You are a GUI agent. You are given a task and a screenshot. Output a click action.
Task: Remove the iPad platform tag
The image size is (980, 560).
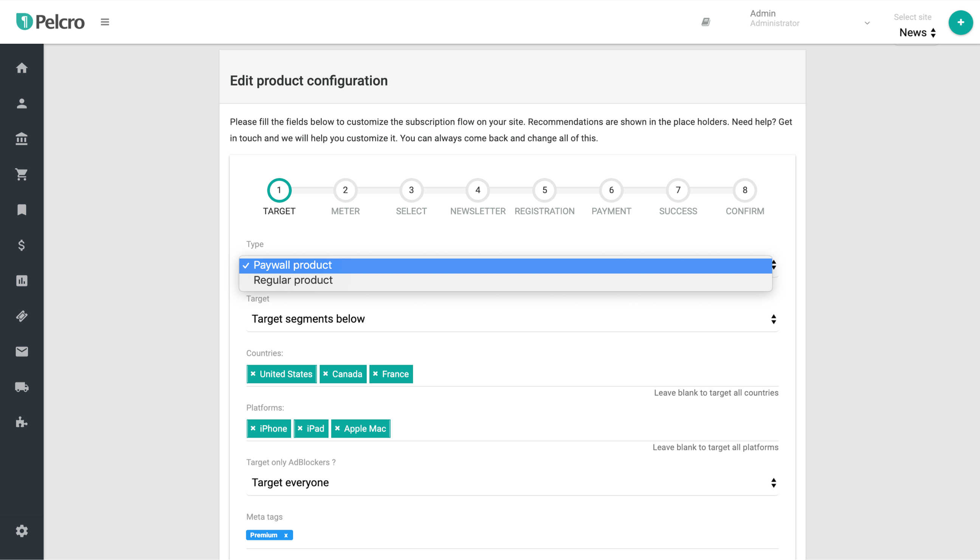pos(300,428)
